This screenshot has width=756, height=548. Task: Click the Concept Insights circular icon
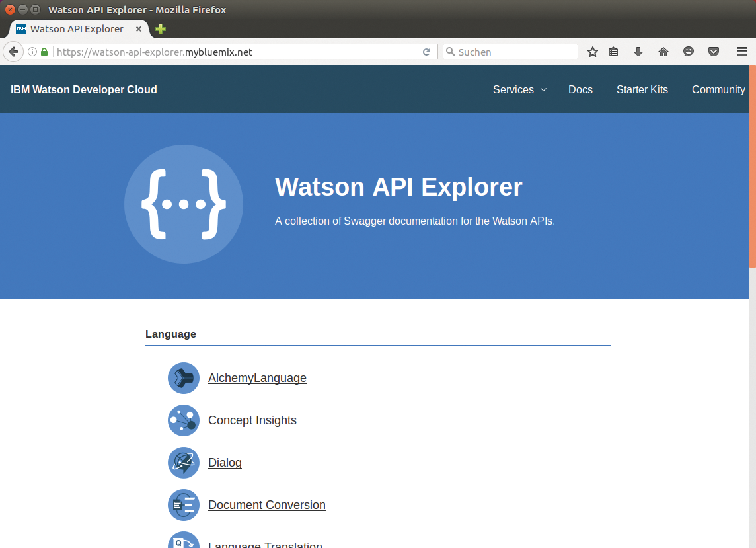tap(183, 420)
